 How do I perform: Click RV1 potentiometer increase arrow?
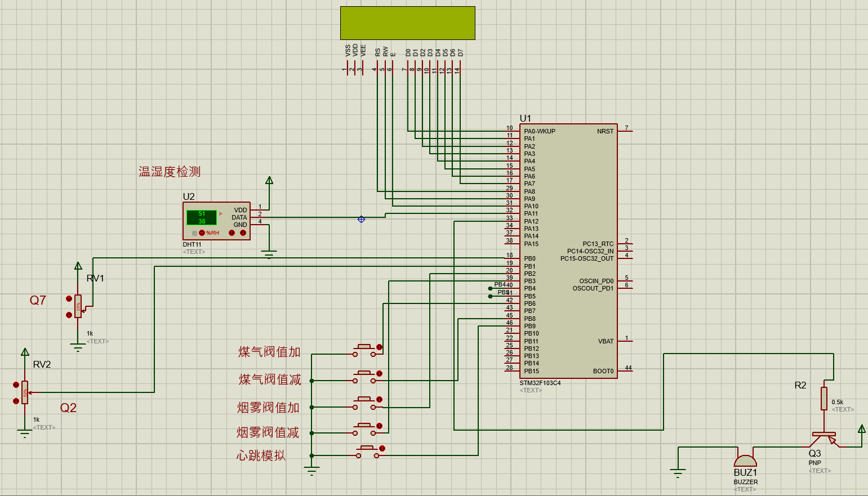click(x=69, y=299)
